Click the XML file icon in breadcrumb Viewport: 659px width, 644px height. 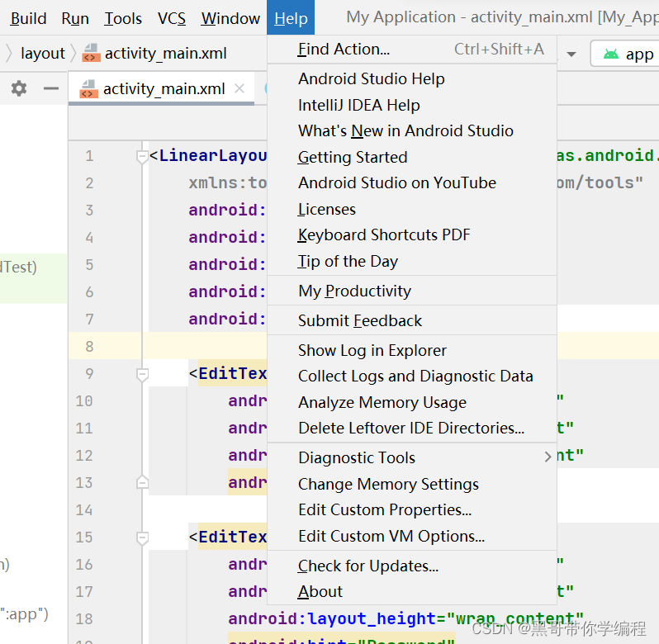point(91,53)
